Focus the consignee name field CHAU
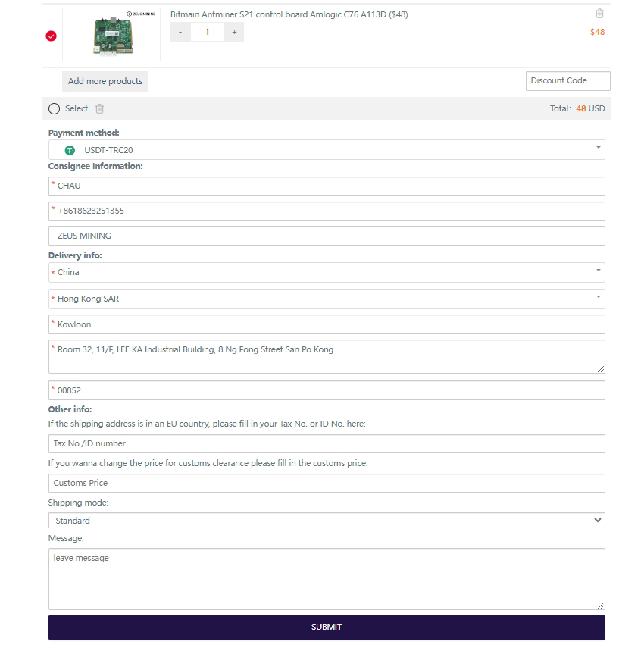Image resolution: width=644 pixels, height=645 pixels. (x=327, y=186)
